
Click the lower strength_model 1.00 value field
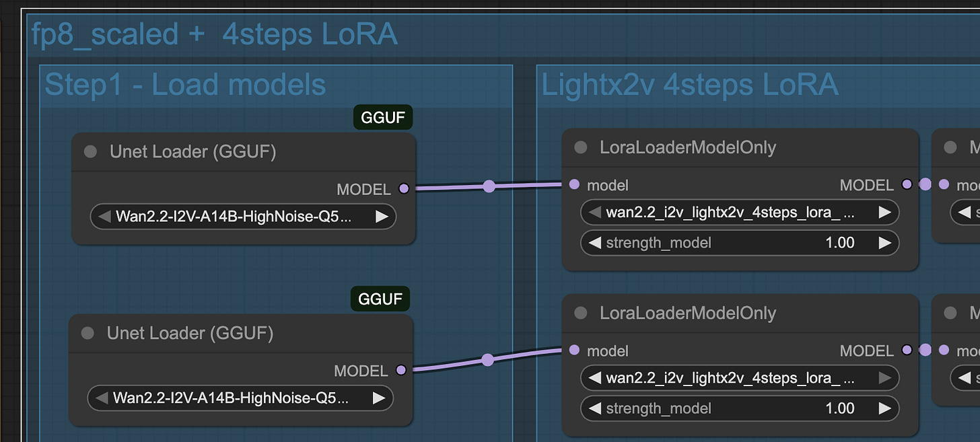pos(740,408)
